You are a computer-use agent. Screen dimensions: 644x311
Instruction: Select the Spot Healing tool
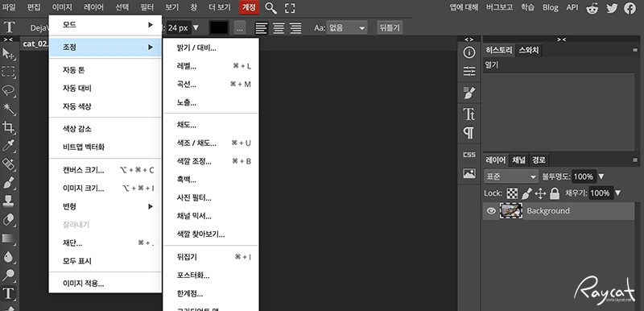pos(8,164)
